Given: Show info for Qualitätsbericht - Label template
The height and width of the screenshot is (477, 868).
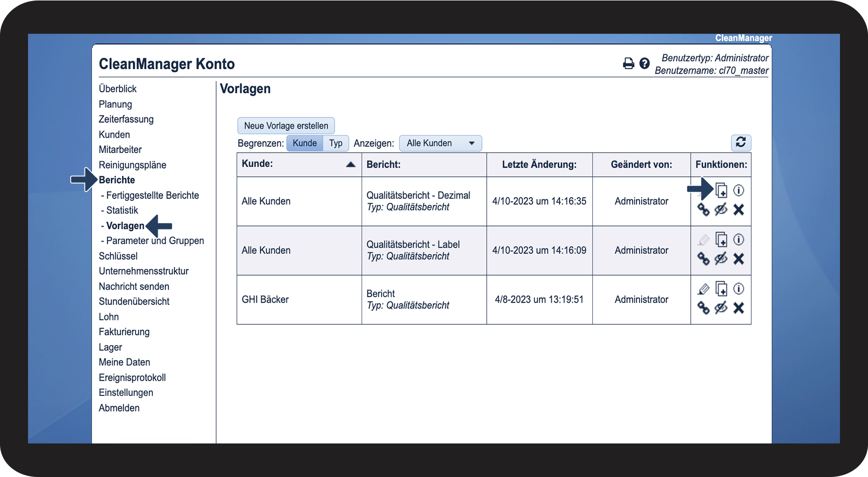Looking at the screenshot, I should point(738,239).
